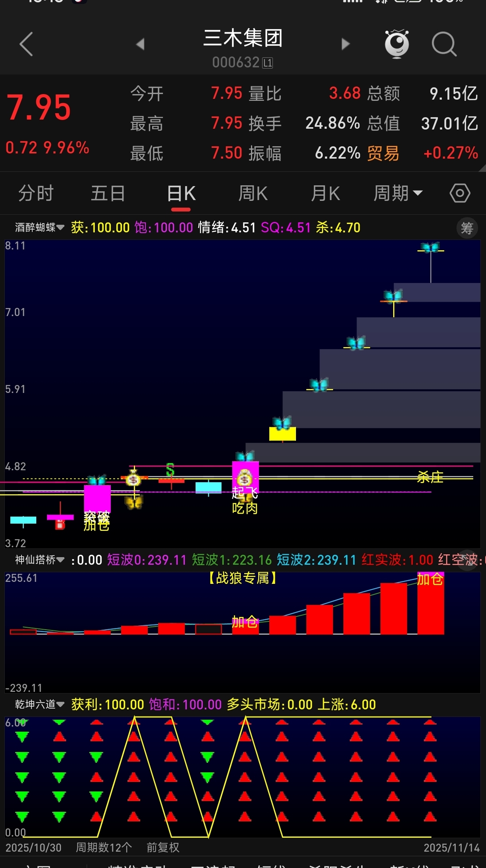Tap the 上涨:6.00 reading

(347, 705)
